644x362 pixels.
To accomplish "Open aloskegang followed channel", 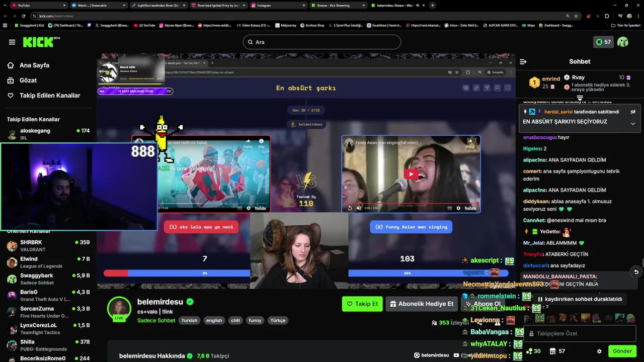I will pyautogui.click(x=48, y=134).
